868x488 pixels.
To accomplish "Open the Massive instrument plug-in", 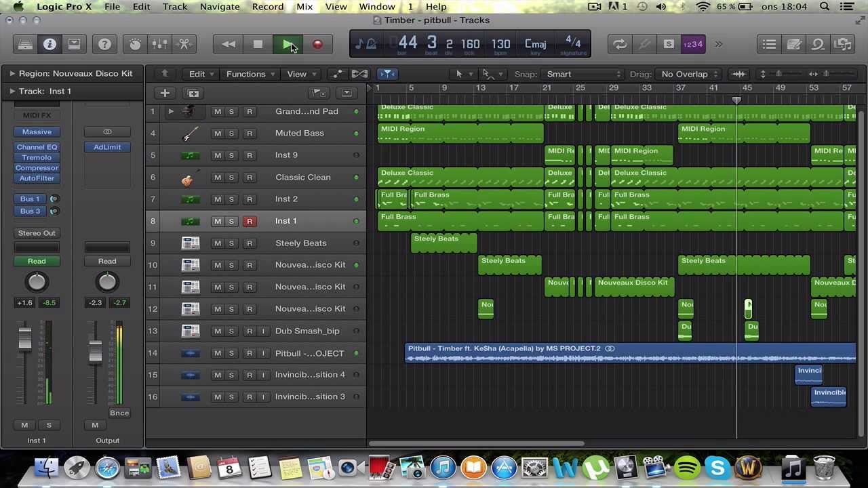I will click(x=37, y=132).
